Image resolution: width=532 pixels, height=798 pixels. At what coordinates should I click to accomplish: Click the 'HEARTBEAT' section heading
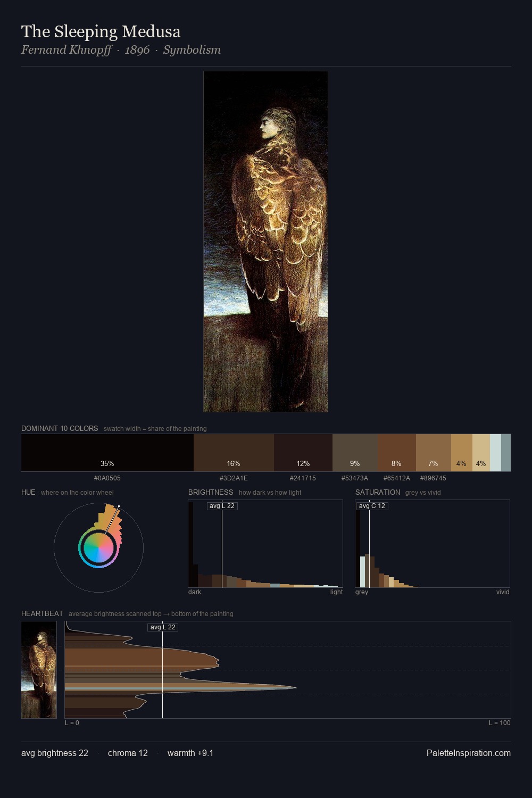[42, 613]
